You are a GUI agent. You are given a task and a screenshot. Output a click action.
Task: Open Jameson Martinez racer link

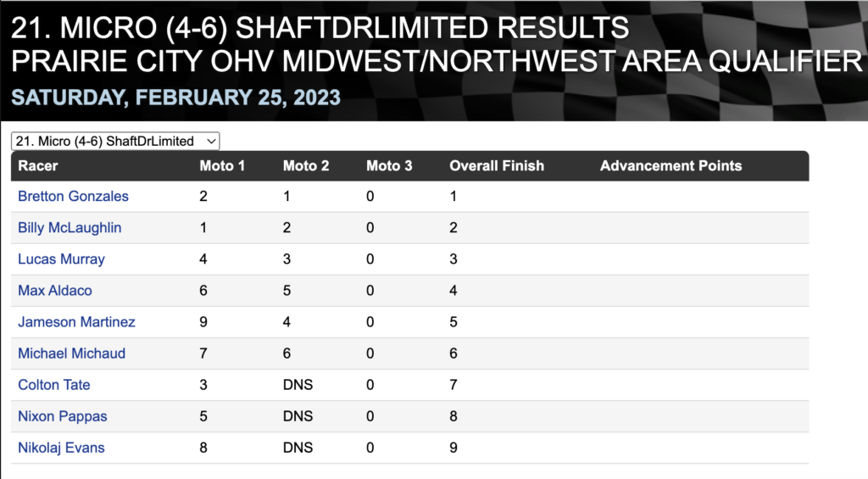76,322
